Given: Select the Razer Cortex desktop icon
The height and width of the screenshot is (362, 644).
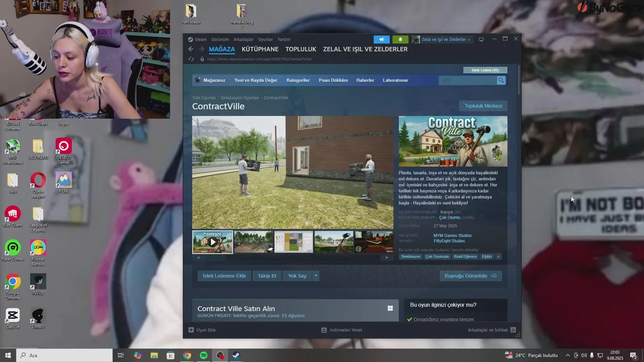Looking at the screenshot, I should 13,250.
